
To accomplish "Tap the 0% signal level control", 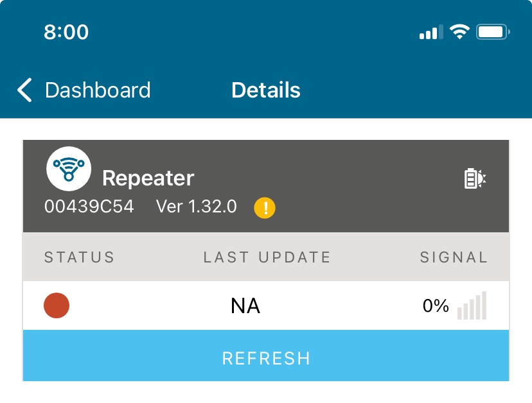I will 436,306.
